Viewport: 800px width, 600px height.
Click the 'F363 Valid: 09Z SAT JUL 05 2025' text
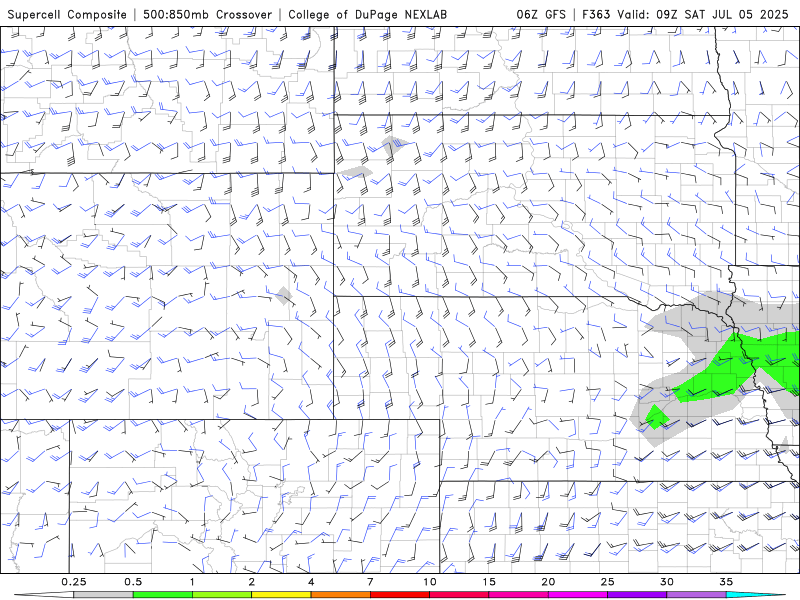click(685, 15)
